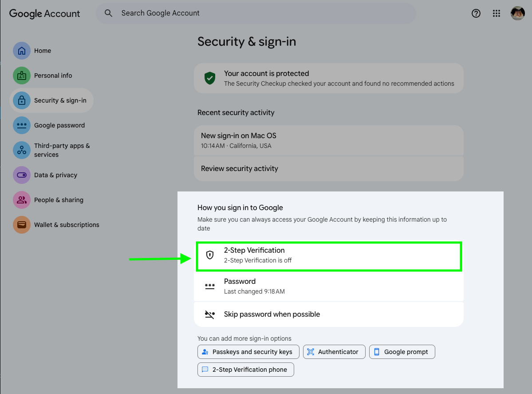Screen dimensions: 532x394
Task: Open Third-party apps & services
Action: 61,150
